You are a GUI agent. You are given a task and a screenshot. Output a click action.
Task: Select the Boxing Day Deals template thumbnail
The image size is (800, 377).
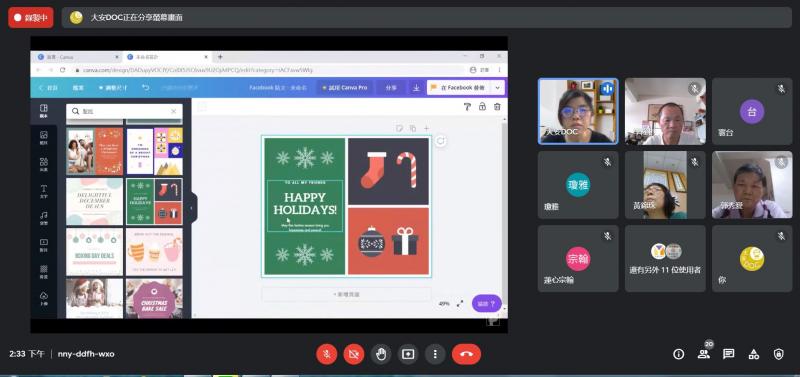94,252
